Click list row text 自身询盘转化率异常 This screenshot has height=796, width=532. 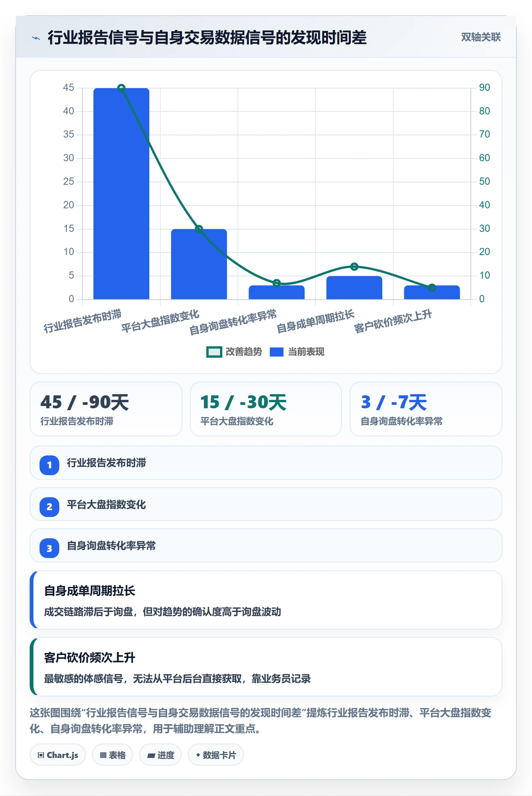click(111, 546)
